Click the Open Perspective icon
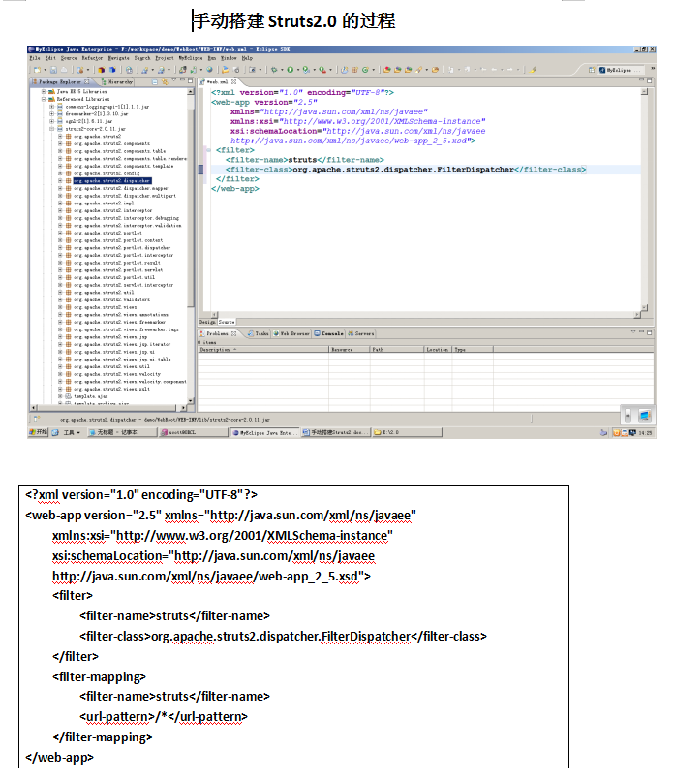 click(591, 71)
